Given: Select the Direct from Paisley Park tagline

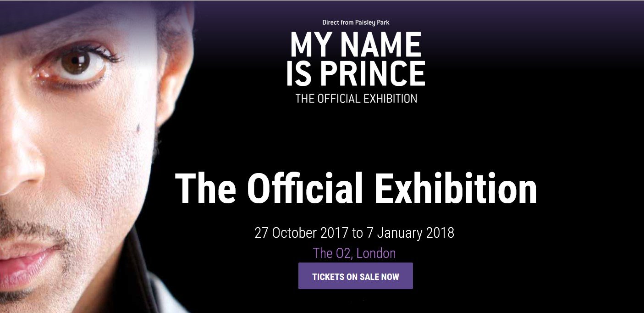Looking at the screenshot, I should coord(356,22).
